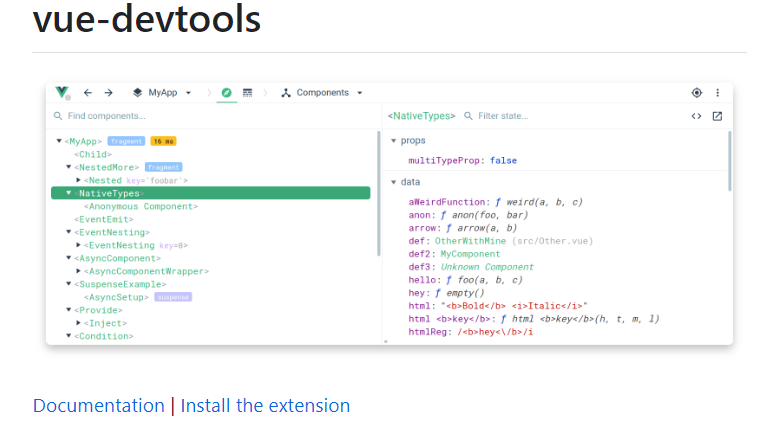
Task: Collapse the first EventNesting node
Action: (x=69, y=232)
